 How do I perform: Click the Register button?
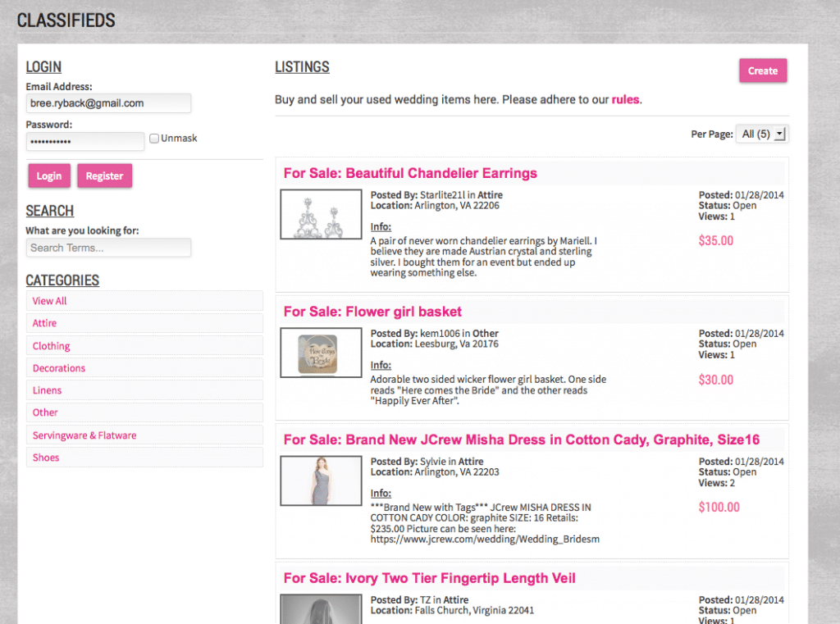[104, 176]
